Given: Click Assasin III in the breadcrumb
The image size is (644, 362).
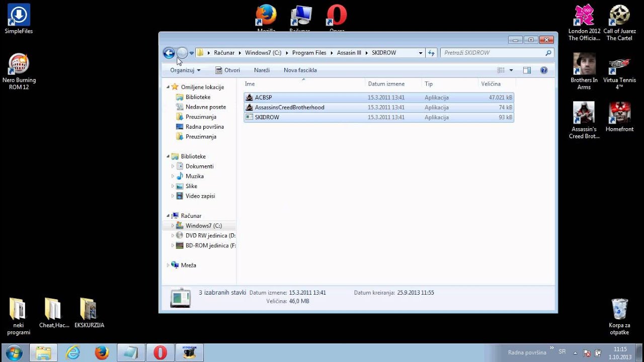Looking at the screenshot, I should click(349, 53).
